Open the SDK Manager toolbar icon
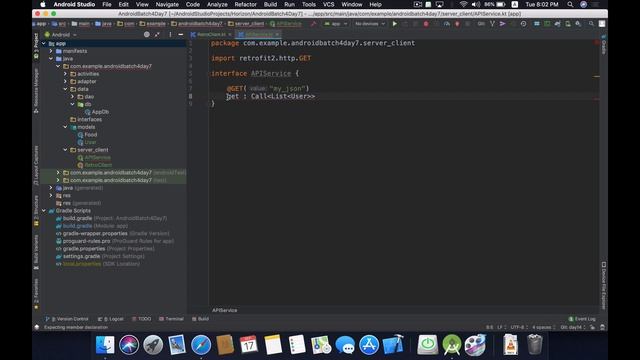 pos(578,24)
